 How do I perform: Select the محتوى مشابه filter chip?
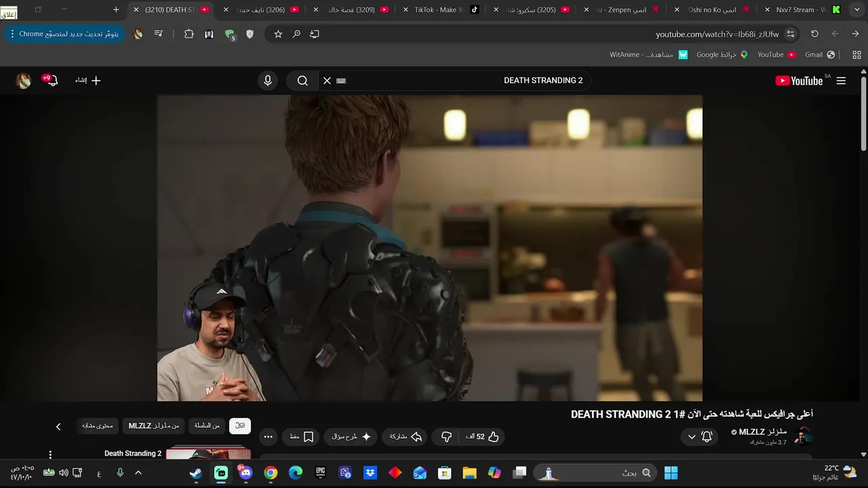click(98, 426)
